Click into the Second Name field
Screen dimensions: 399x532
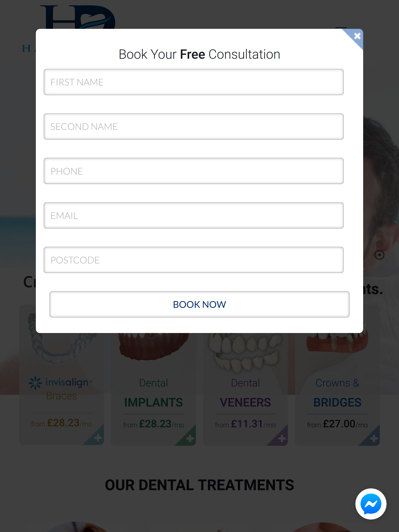[x=194, y=127]
